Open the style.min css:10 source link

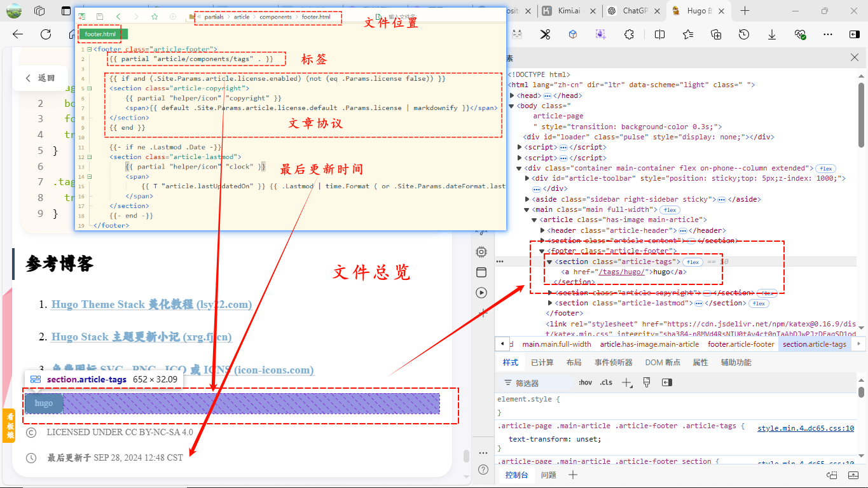coord(806,428)
